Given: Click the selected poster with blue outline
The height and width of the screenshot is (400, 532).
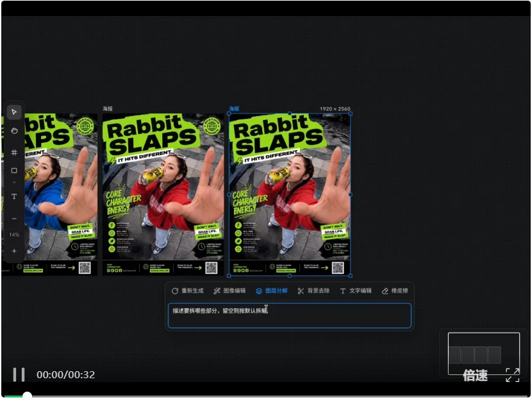Looking at the screenshot, I should pyautogui.click(x=290, y=194).
